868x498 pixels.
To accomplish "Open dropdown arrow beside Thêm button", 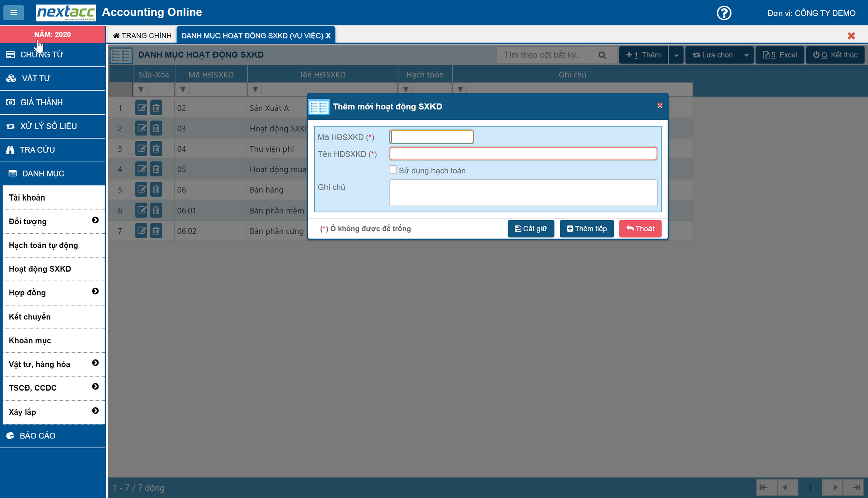I will point(676,55).
